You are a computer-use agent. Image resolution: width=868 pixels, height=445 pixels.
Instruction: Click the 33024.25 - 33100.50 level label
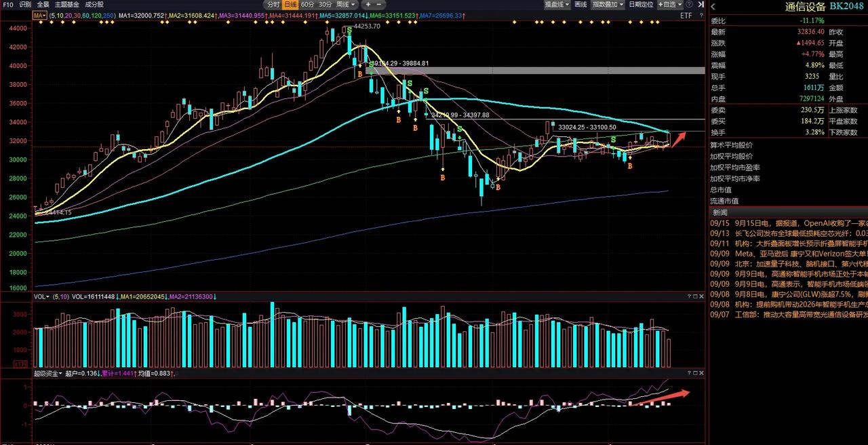tap(587, 127)
